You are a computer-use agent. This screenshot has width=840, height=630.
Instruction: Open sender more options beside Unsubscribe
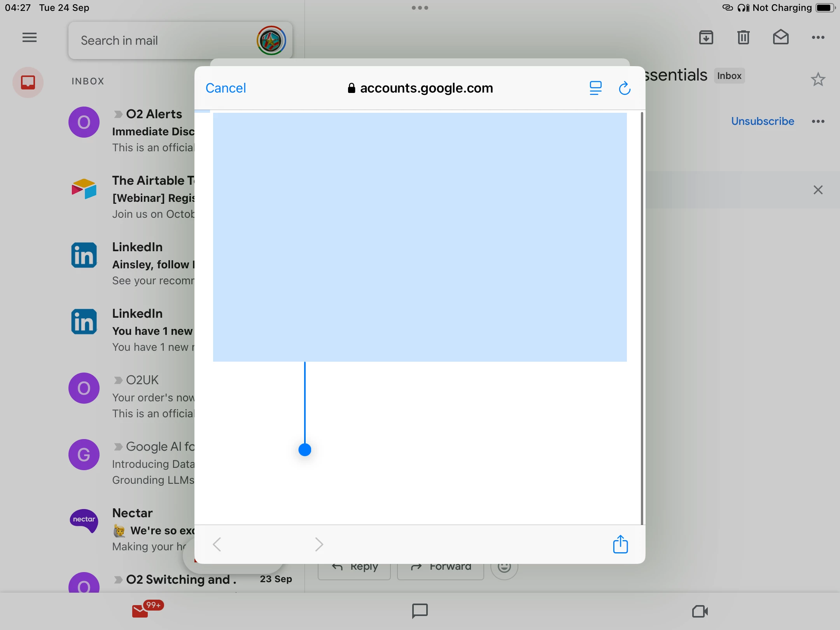(x=818, y=121)
